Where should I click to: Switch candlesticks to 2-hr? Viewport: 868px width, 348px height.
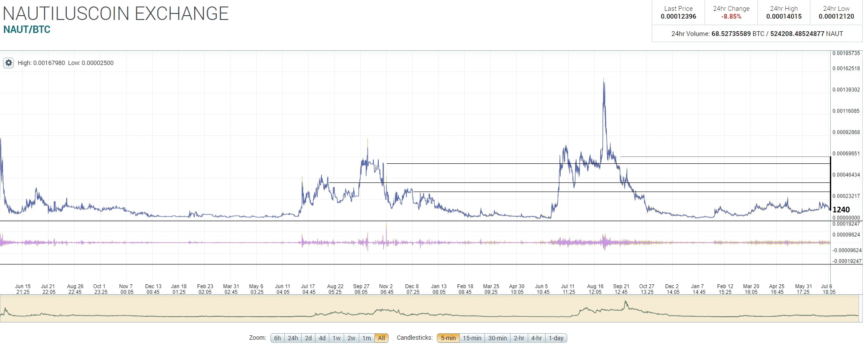pos(519,338)
